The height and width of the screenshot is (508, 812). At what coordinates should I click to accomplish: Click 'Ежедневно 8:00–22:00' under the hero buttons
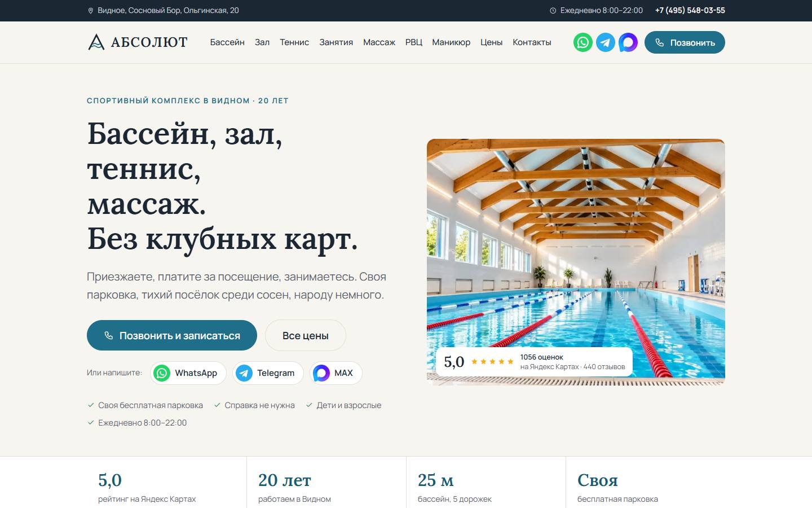[137, 423]
